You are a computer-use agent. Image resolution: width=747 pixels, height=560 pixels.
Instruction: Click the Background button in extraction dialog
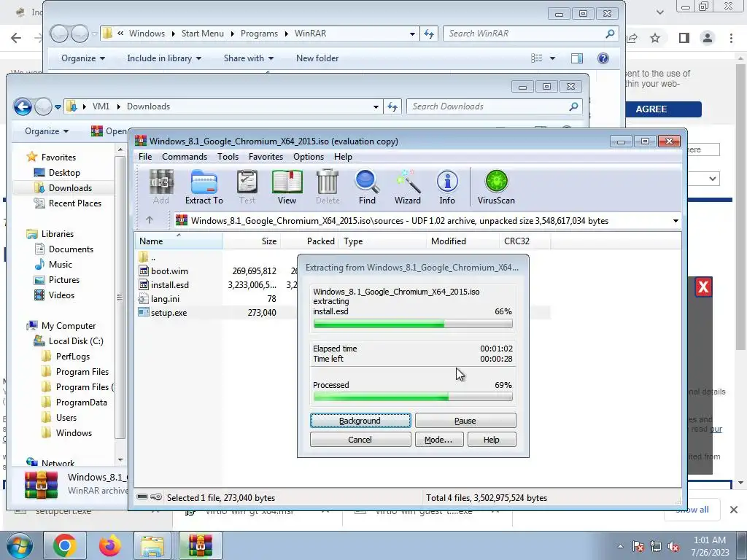[x=360, y=421]
